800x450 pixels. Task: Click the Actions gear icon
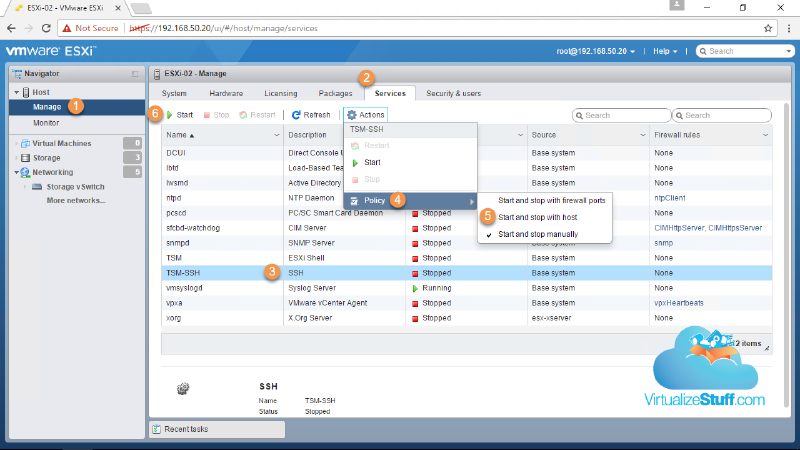coord(352,115)
